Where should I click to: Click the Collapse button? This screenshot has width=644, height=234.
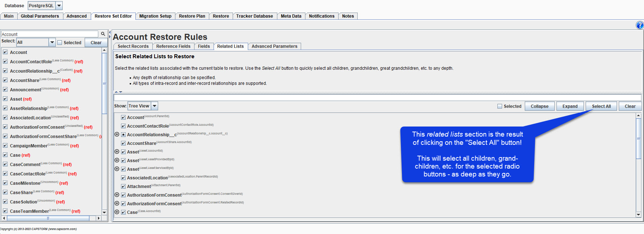tap(540, 106)
